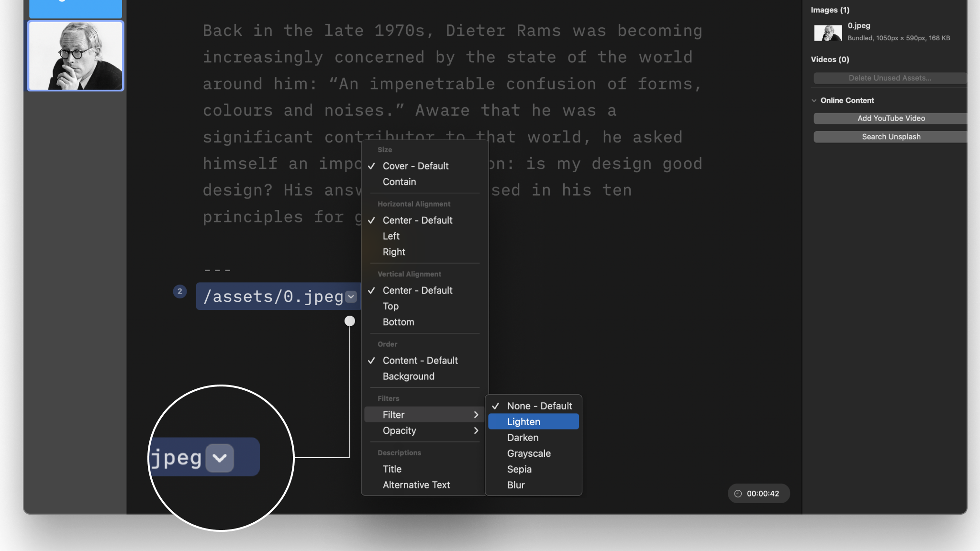Toggle Center - Default vertical alignment

tap(417, 291)
